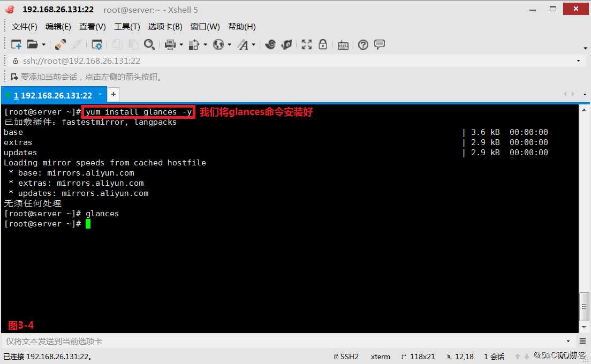This screenshot has width=591, height=364.
Task: Click the terminal scrollbar thumb
Action: [x=584, y=307]
